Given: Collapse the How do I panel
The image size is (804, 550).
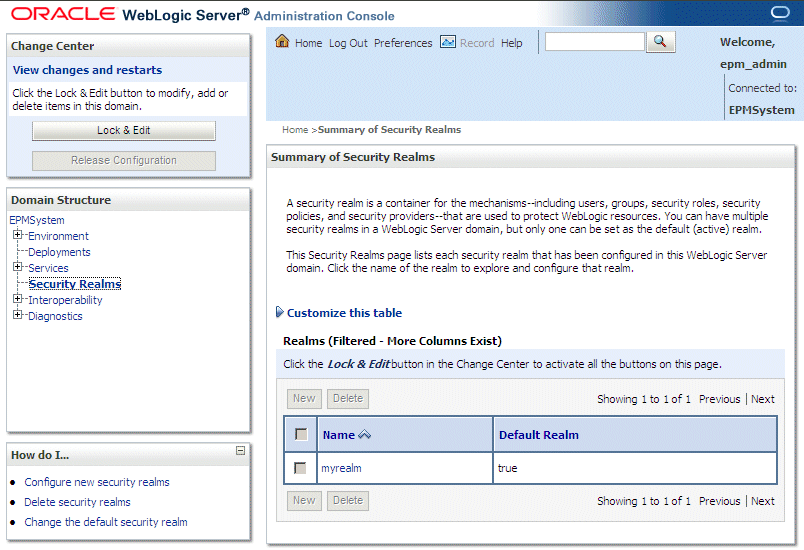Looking at the screenshot, I should point(240,451).
